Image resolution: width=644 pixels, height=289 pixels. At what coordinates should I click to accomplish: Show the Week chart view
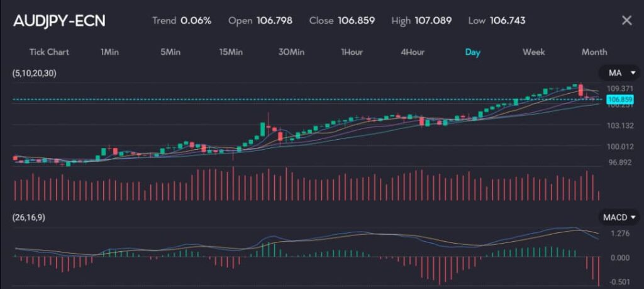coord(533,52)
